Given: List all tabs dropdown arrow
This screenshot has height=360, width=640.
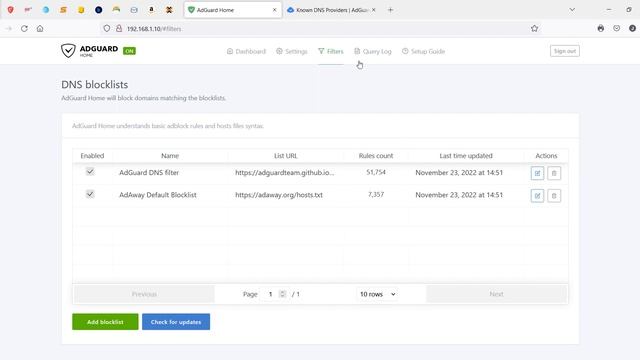Looking at the screenshot, I should tap(572, 10).
